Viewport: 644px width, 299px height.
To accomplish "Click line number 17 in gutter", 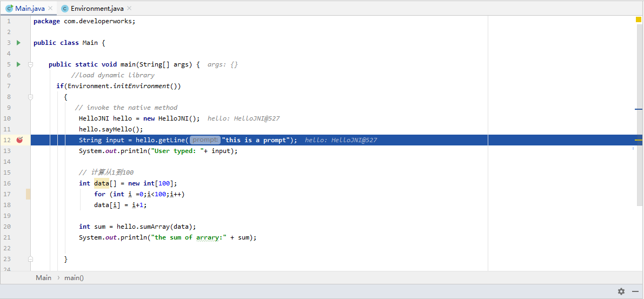I will point(8,194).
